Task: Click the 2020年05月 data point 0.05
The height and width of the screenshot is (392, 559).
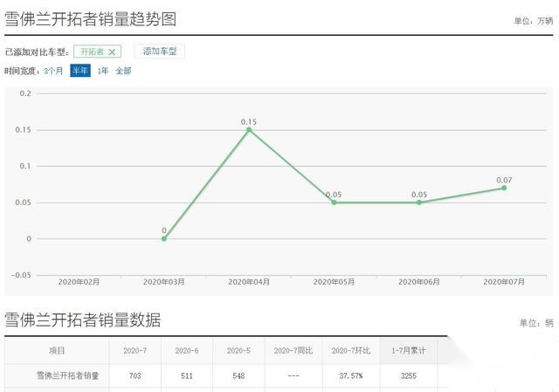Action: [334, 203]
